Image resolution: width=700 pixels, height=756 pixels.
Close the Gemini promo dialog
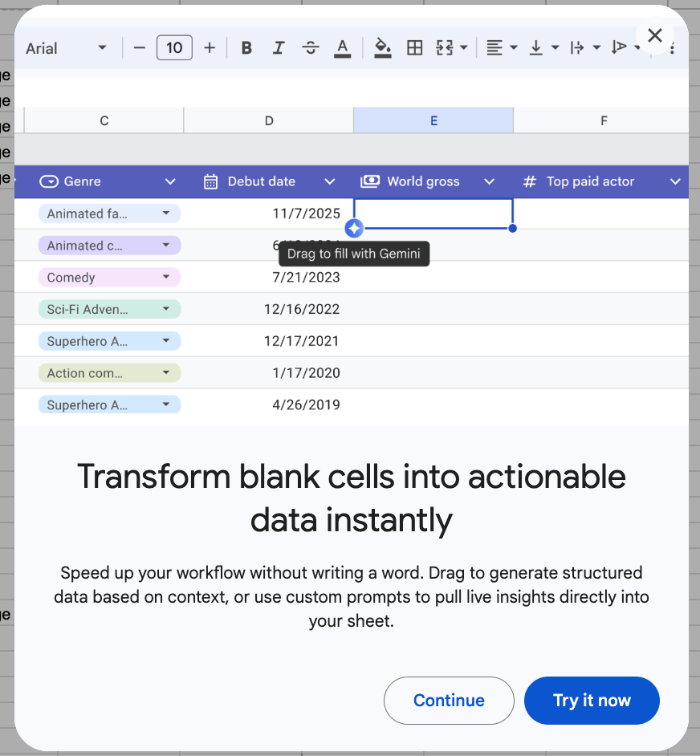click(x=655, y=35)
